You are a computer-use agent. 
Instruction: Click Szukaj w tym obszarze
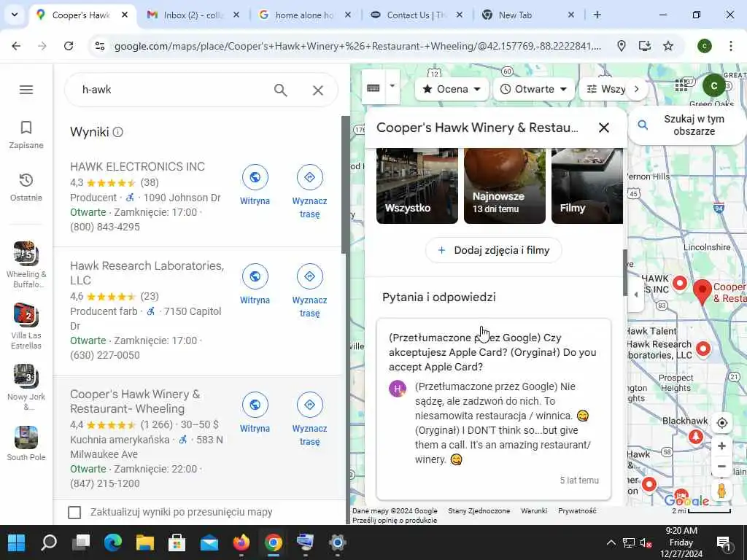coord(687,125)
